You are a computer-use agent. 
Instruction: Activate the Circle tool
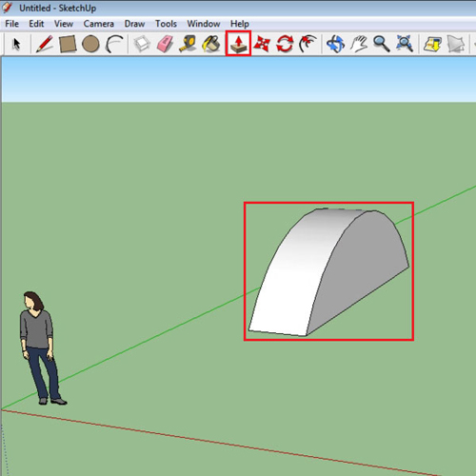click(x=90, y=44)
